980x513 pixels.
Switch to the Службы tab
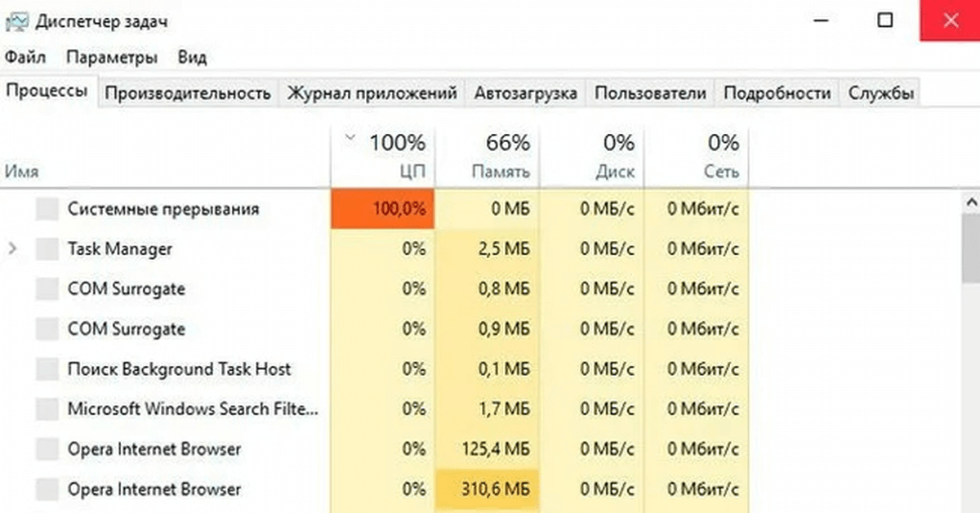(882, 92)
